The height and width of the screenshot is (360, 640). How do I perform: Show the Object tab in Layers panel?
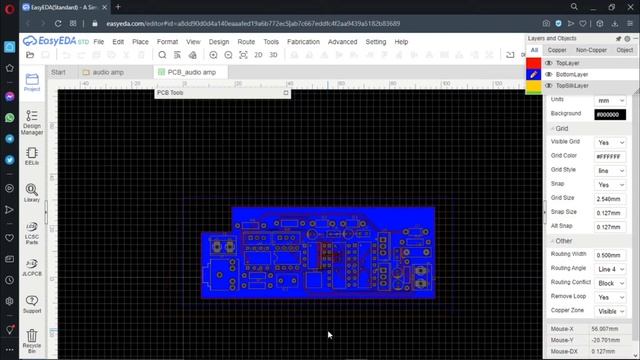coord(624,50)
